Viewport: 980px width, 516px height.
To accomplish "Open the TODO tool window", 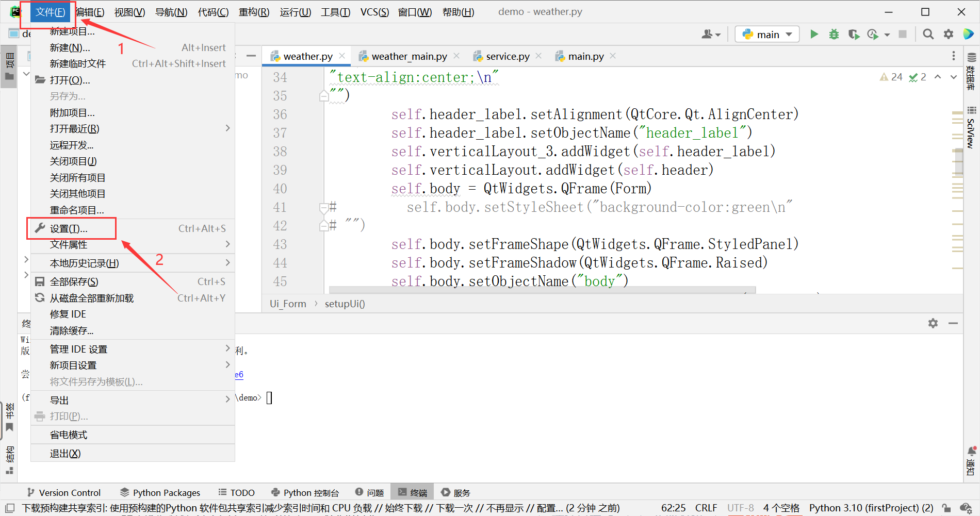I will coord(236,492).
